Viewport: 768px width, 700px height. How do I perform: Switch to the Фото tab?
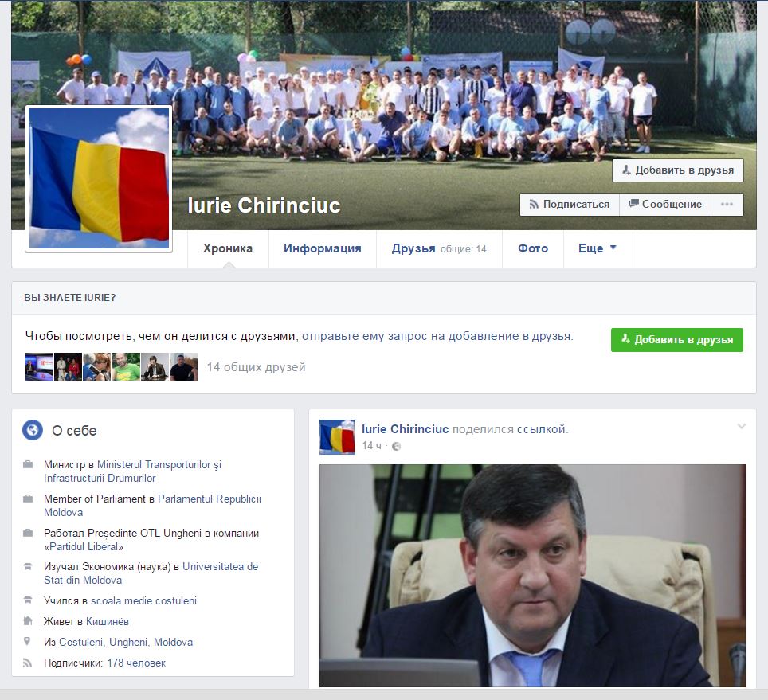tap(533, 248)
